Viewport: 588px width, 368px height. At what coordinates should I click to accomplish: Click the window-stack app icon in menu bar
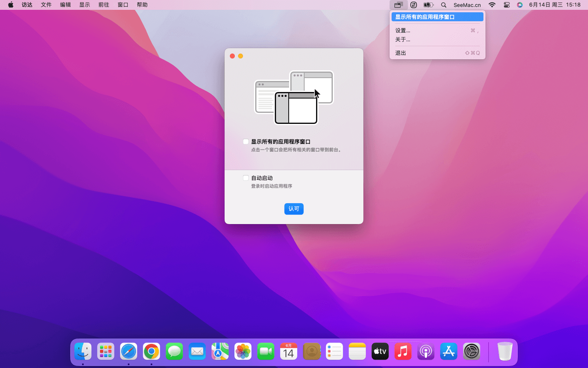tap(398, 5)
